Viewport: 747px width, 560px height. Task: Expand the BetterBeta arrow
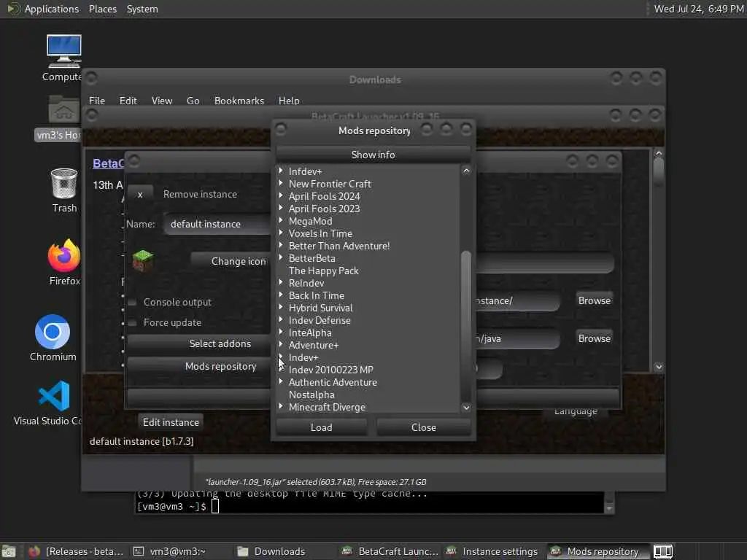pyautogui.click(x=281, y=257)
